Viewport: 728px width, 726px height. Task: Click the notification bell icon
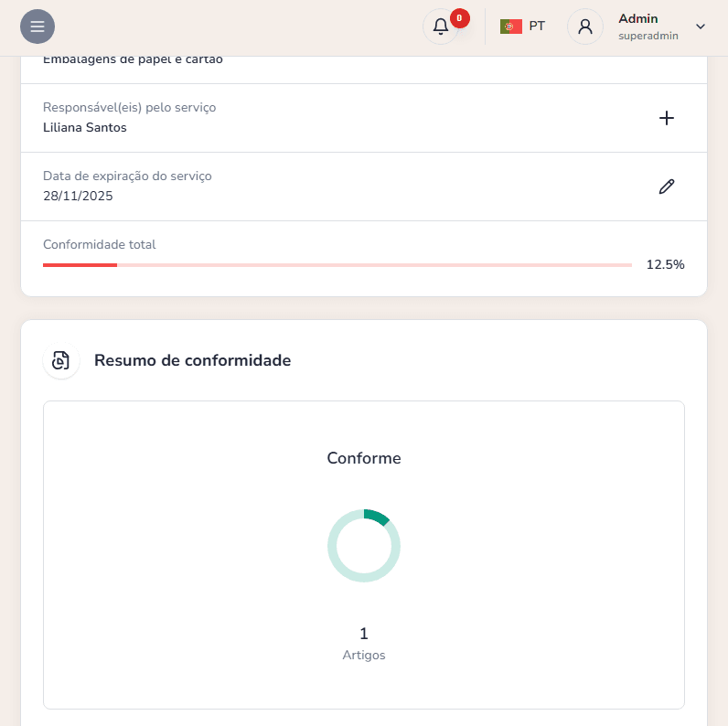pos(440,27)
